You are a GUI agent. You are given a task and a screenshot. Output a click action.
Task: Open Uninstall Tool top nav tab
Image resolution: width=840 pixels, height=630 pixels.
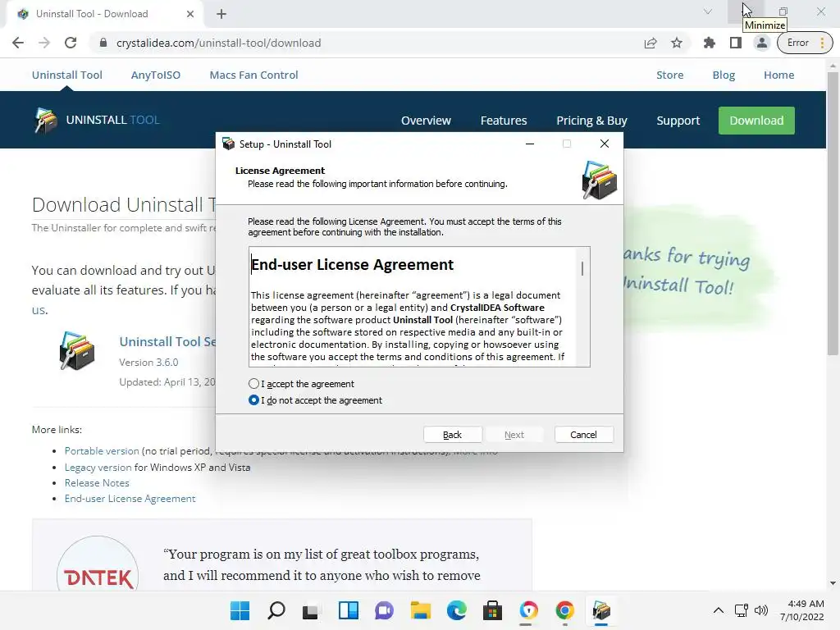(67, 75)
